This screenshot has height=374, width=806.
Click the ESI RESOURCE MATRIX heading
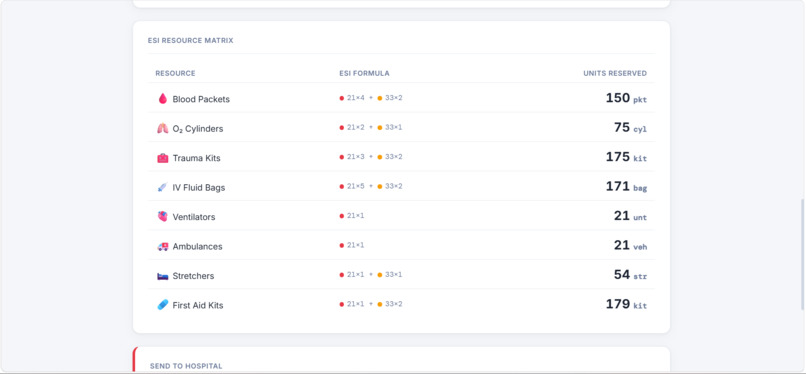tap(191, 41)
